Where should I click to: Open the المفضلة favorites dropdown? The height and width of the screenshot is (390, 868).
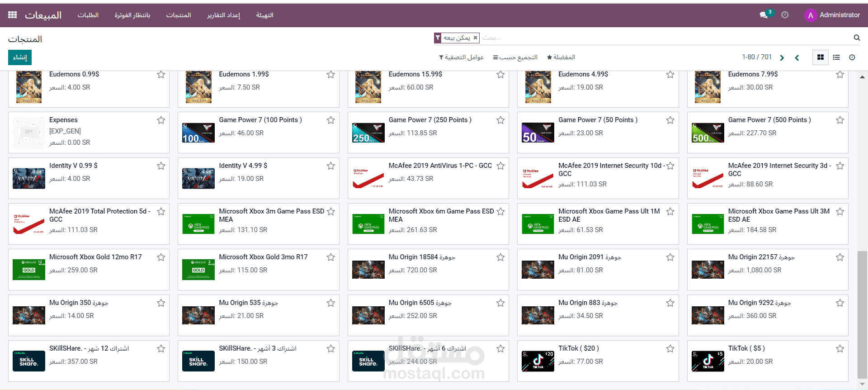561,57
